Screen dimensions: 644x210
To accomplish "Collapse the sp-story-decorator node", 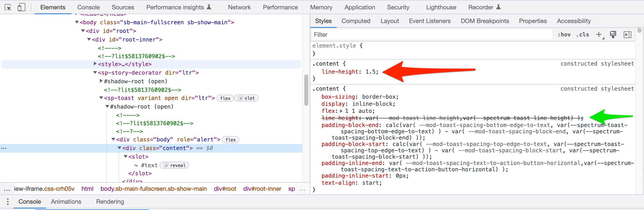I will pos(95,73).
